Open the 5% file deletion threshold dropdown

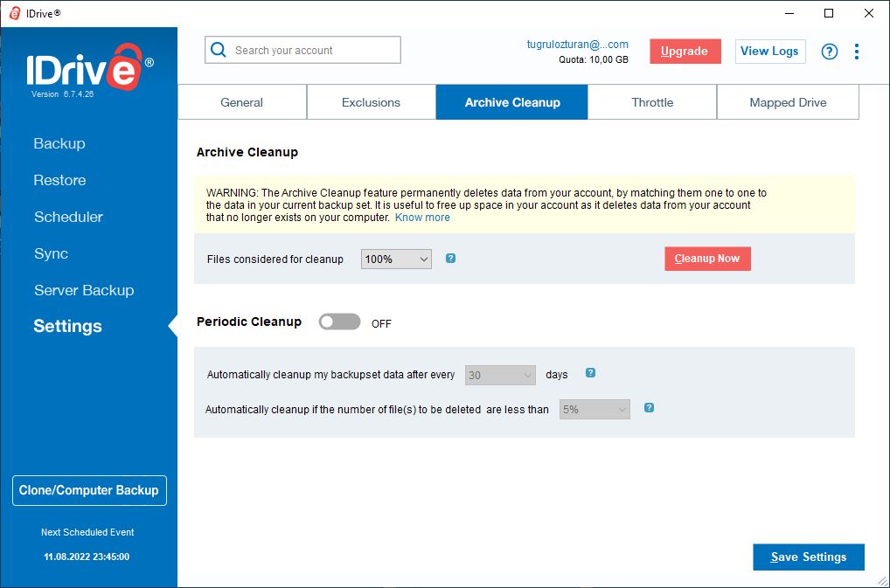(594, 410)
